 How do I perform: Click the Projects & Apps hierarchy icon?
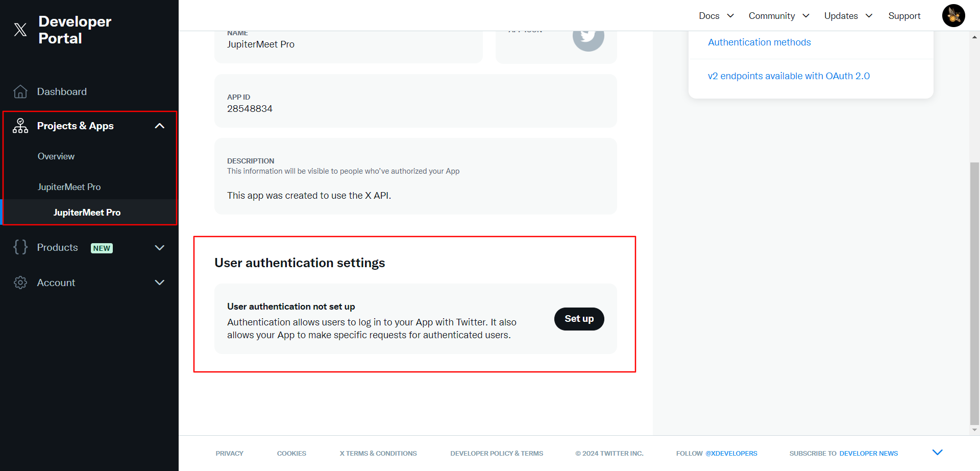20,126
